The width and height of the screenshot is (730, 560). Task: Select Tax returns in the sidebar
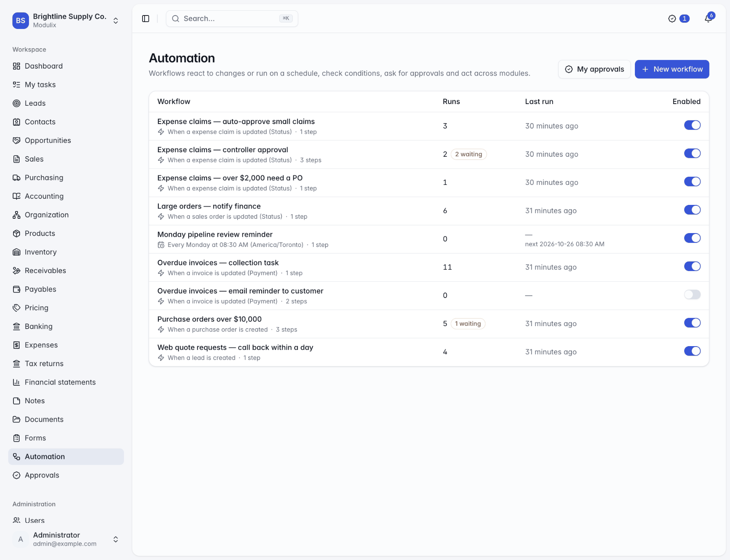[x=66, y=364]
